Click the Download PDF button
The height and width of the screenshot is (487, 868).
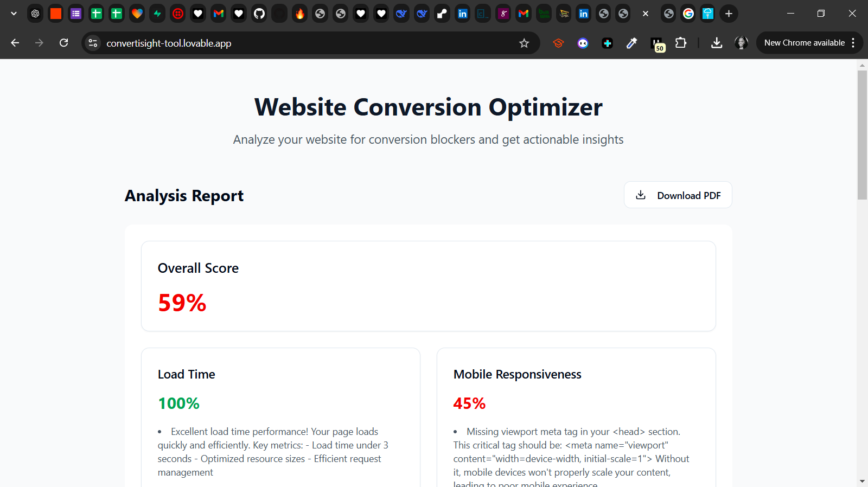point(678,195)
